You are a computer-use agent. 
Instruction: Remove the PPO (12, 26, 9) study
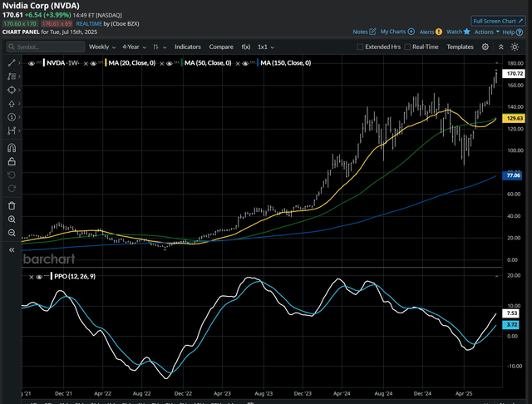(x=32, y=277)
